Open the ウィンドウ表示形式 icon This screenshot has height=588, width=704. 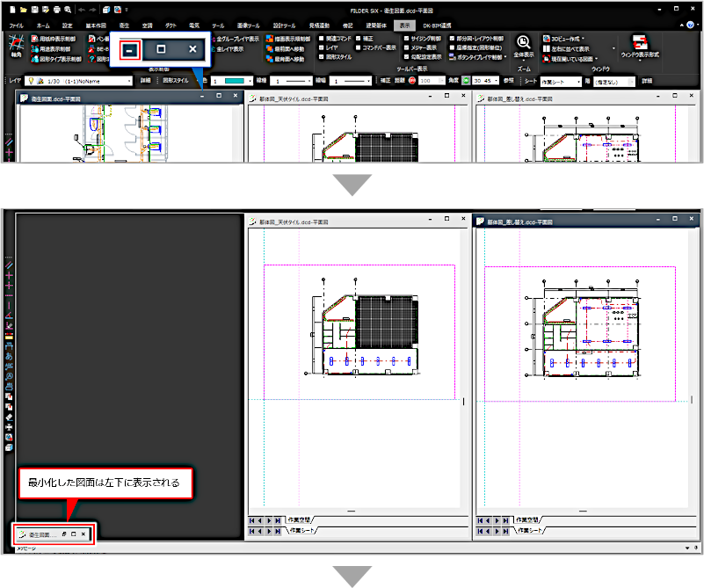641,45
